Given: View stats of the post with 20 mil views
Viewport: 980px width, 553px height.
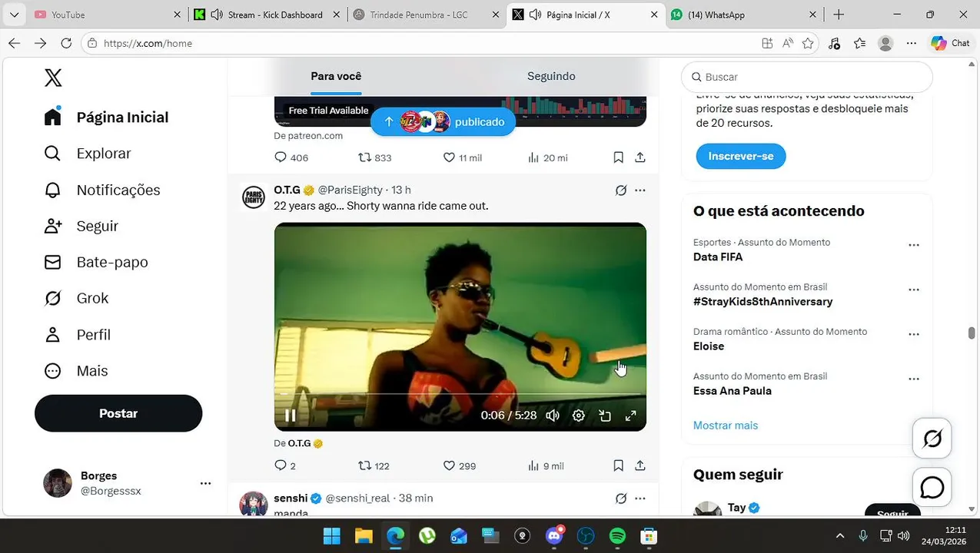Looking at the screenshot, I should point(547,157).
